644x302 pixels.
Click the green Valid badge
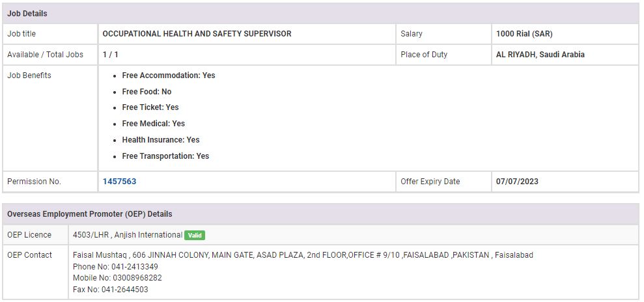[195, 235]
